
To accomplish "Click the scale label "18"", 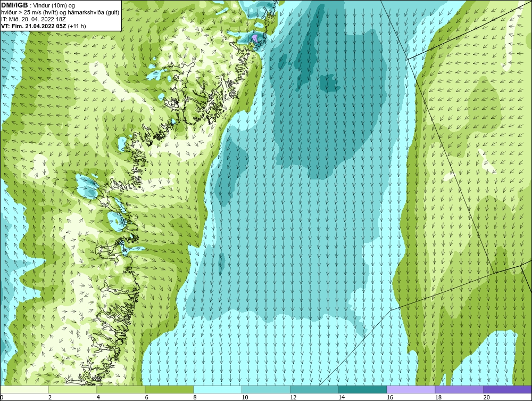I will coord(438,397).
